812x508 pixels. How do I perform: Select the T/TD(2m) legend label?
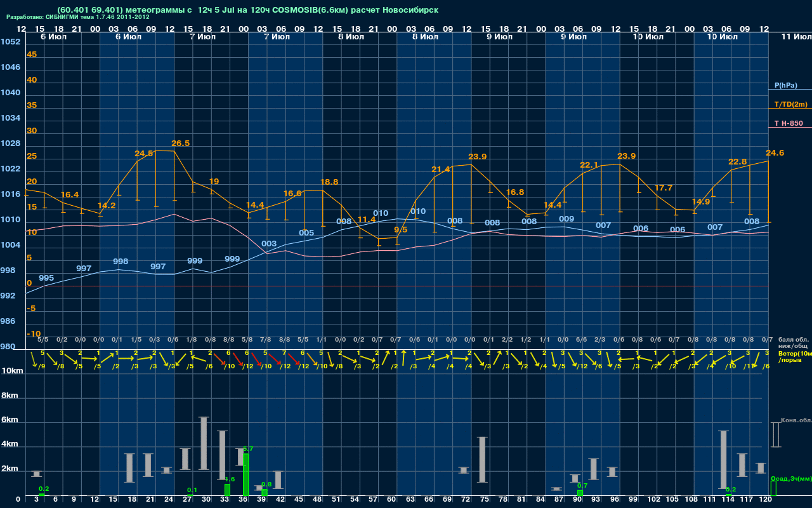790,104
